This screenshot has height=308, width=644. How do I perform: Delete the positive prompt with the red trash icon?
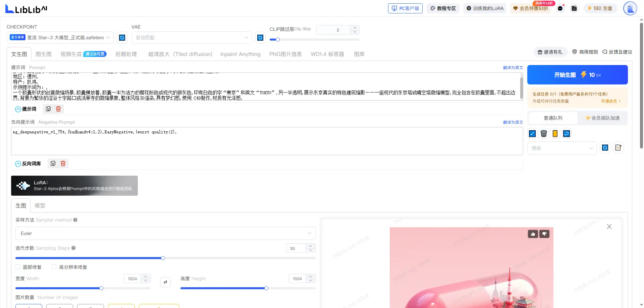tap(58, 109)
